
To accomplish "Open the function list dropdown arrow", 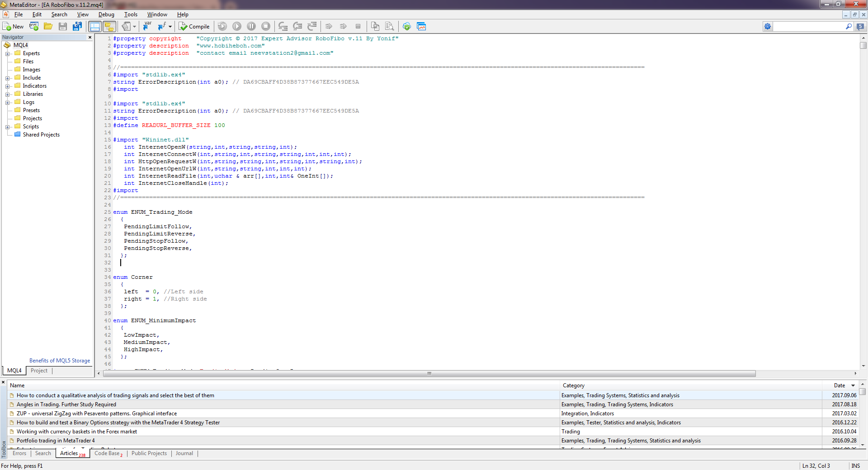I will coord(170,26).
